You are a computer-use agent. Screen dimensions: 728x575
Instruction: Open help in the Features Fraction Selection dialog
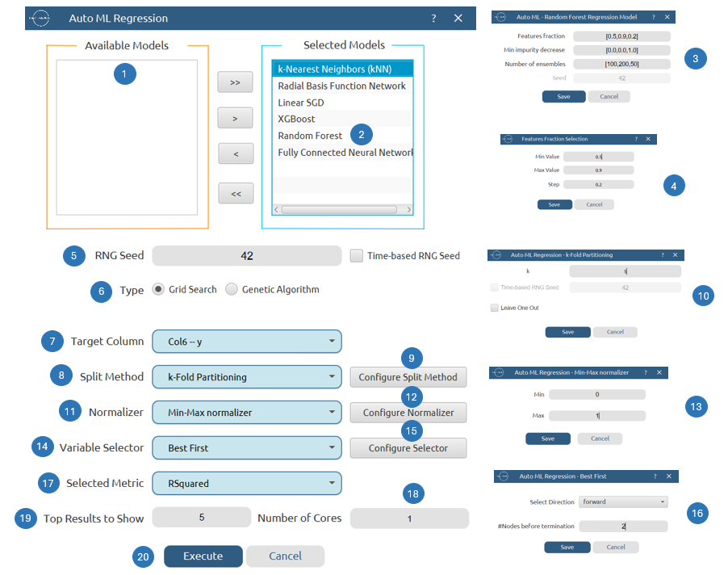(637, 138)
